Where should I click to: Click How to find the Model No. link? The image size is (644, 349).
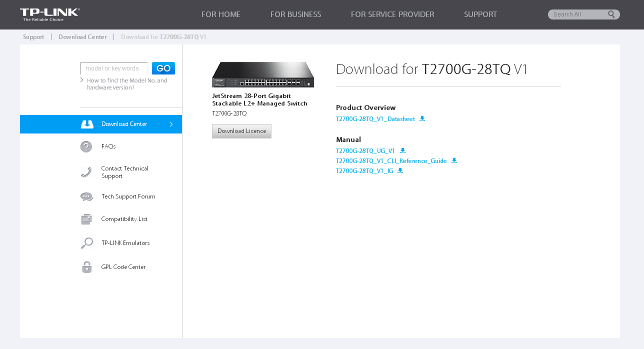point(127,84)
